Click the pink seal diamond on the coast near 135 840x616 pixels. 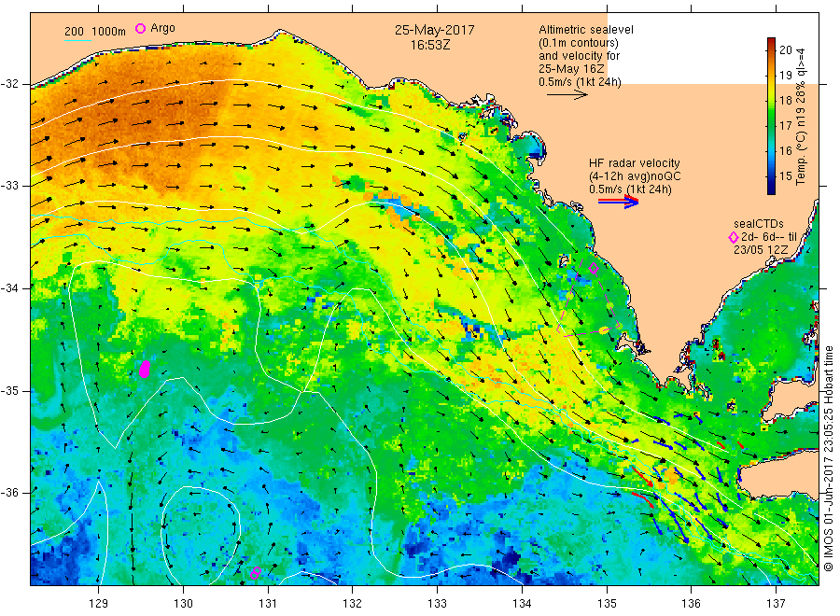click(594, 269)
